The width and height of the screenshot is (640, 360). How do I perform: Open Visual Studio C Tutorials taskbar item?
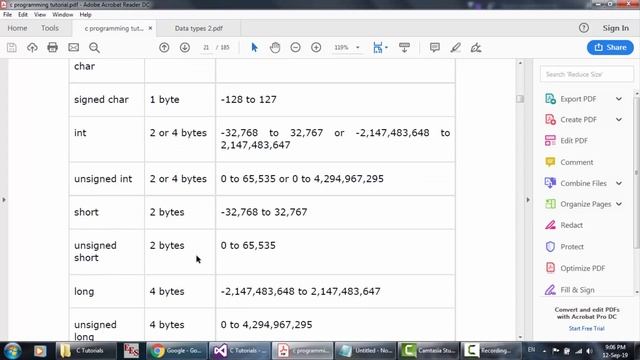click(x=240, y=351)
